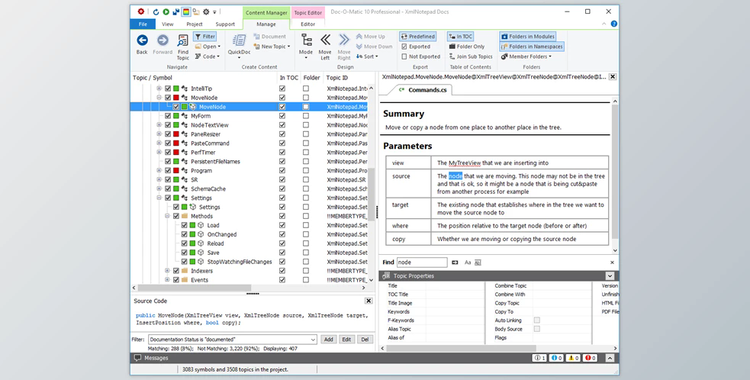Switch to the View ribbon tab
This screenshot has width=750, height=380.
(x=167, y=24)
